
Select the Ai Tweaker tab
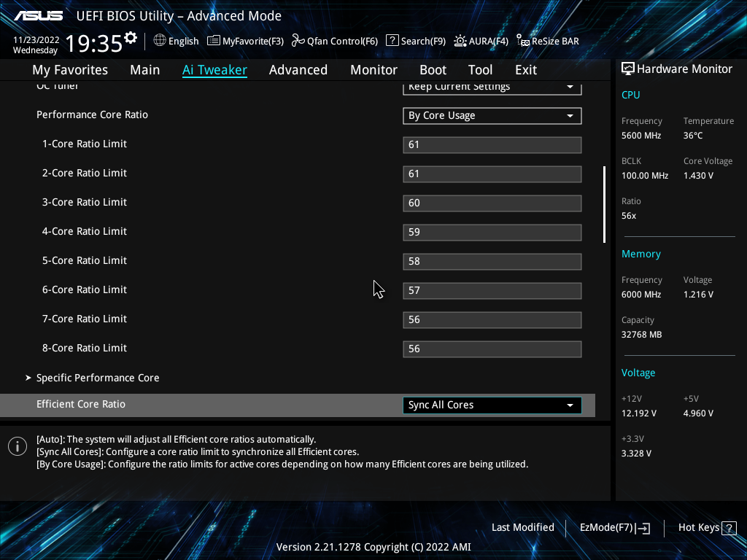click(x=214, y=70)
